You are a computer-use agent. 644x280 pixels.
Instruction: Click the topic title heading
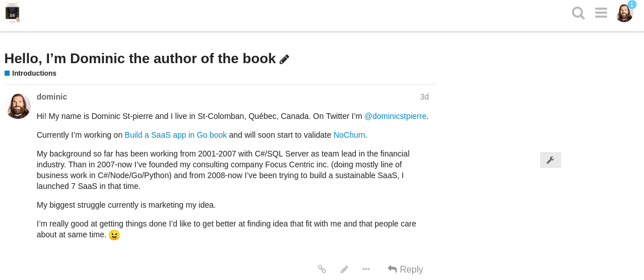[140, 59]
